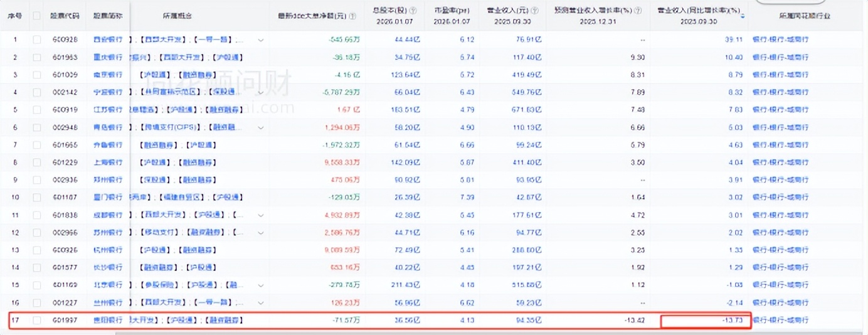Viewport: 868px width, 335px height.
Task: Select forecast growth -13.42 for 贵阳银行
Action: tap(635, 321)
